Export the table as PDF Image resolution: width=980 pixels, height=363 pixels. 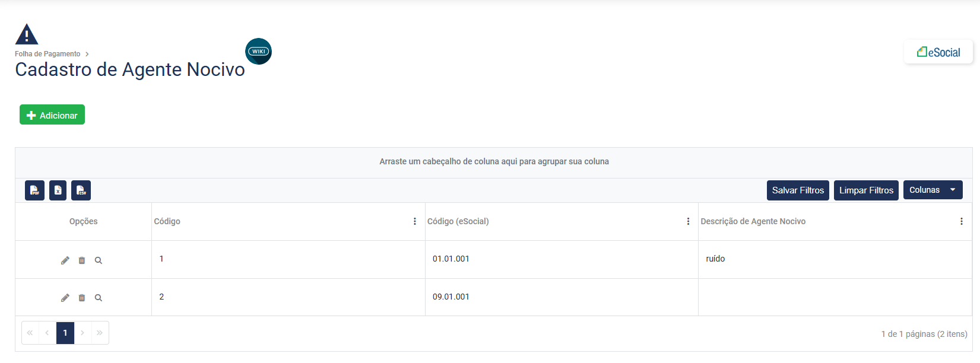click(x=34, y=190)
